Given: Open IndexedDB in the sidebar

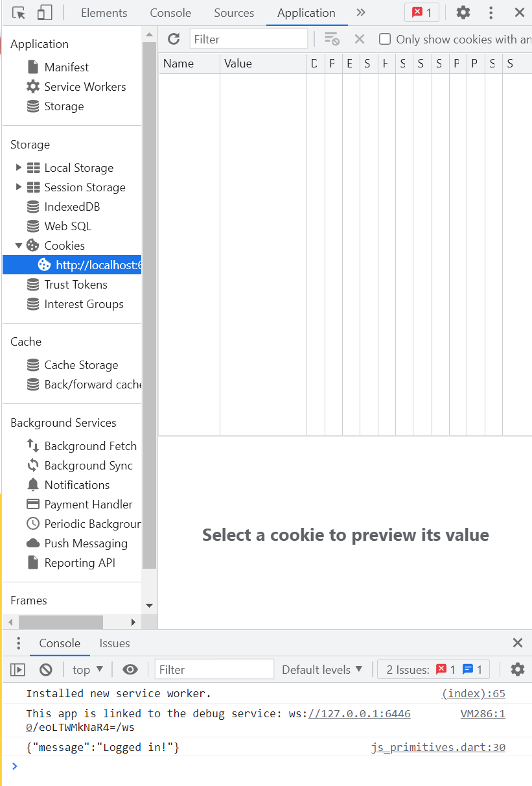Looking at the screenshot, I should coord(64,207).
